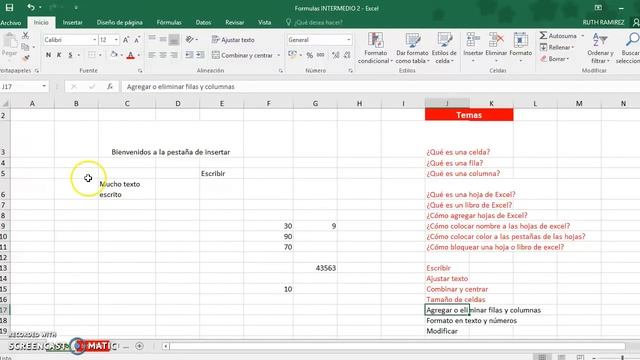Open the Formato cells menu in Celdas group
The width and height of the screenshot is (640, 360).
tap(520, 48)
